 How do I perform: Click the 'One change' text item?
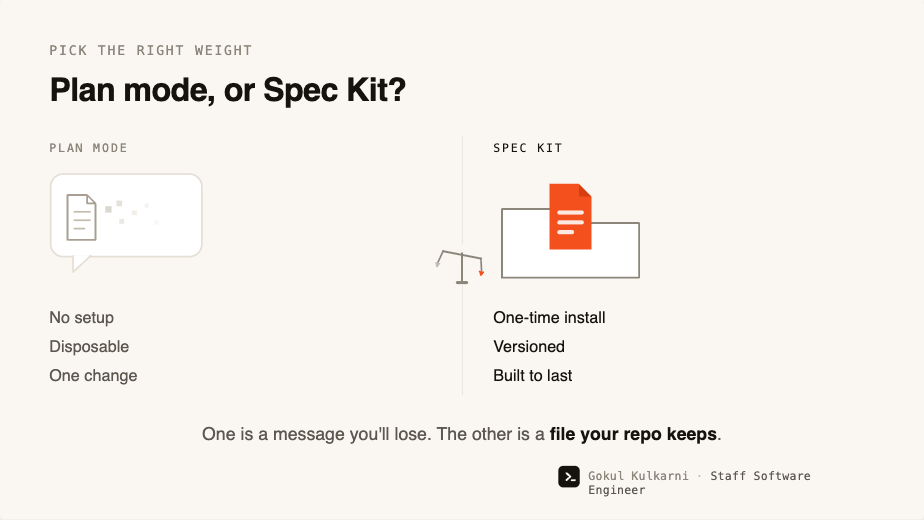click(x=93, y=376)
